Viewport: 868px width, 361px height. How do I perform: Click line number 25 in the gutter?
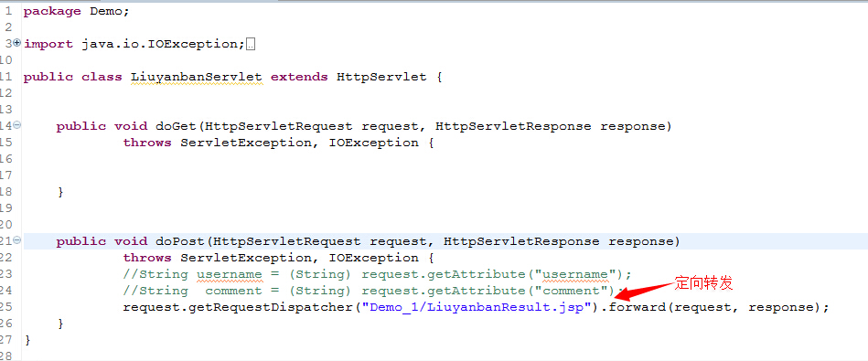6,307
